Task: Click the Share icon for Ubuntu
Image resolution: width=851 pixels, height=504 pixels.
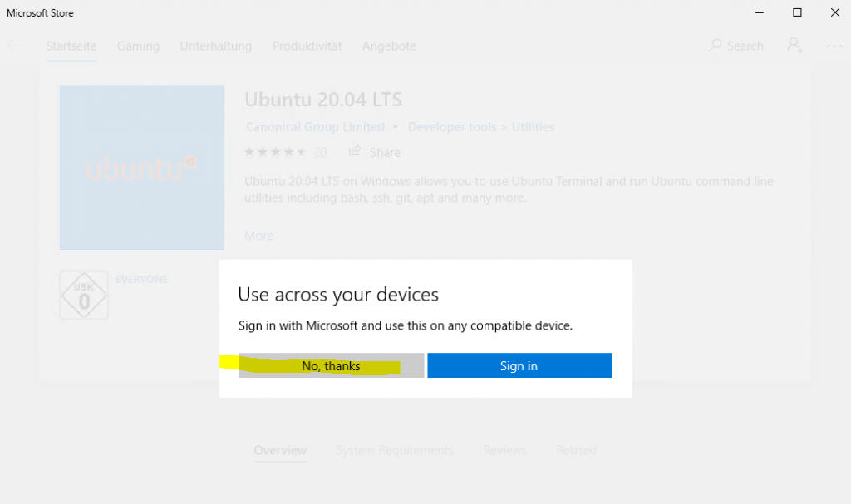Action: pos(354,151)
